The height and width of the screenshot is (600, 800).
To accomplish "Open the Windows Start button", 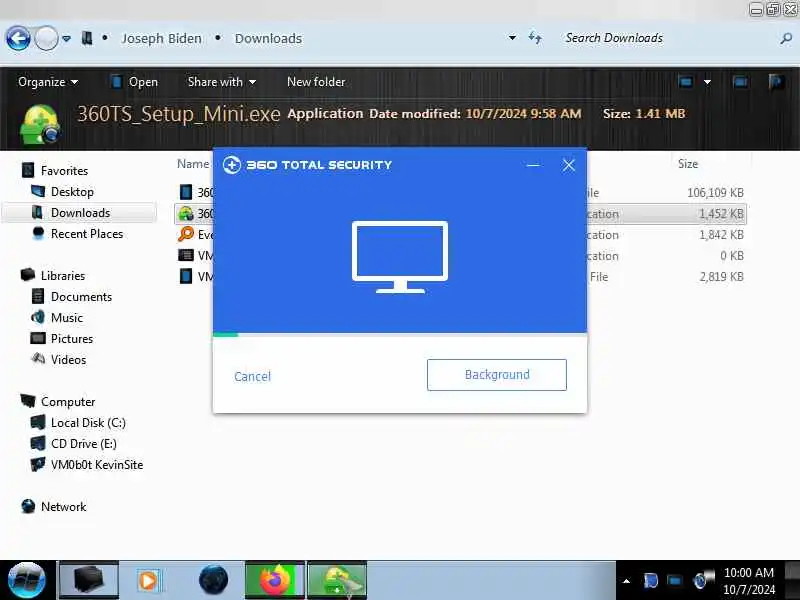I will pos(27,580).
